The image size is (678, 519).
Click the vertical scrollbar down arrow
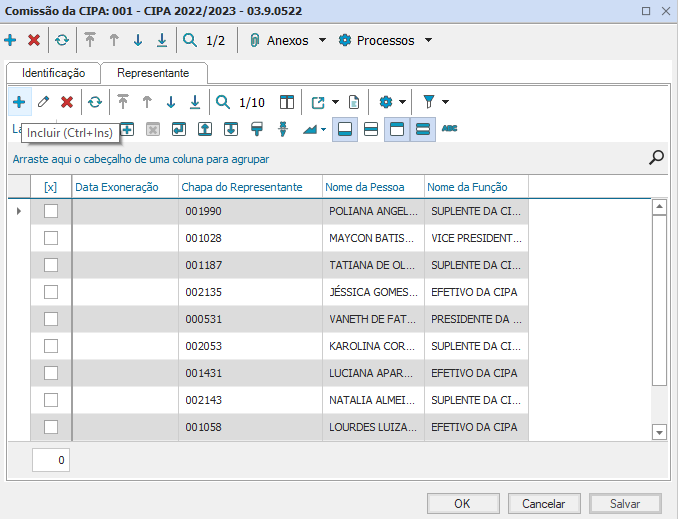(x=659, y=432)
